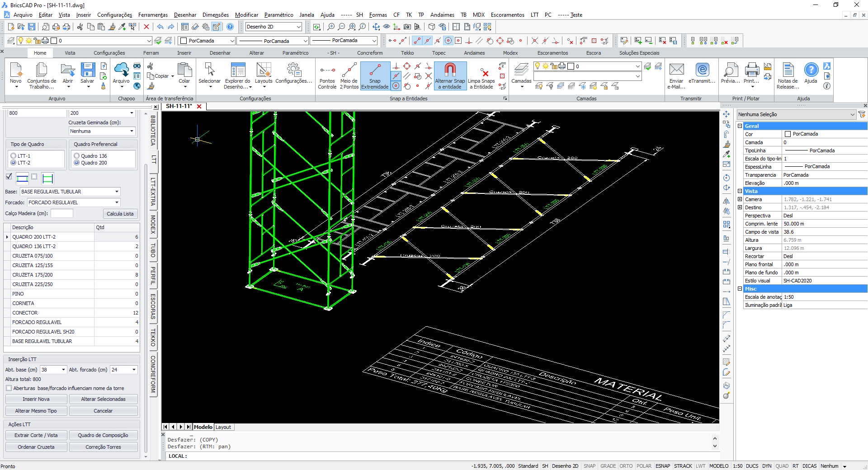Select the LTT-2 radio button

tap(14, 163)
